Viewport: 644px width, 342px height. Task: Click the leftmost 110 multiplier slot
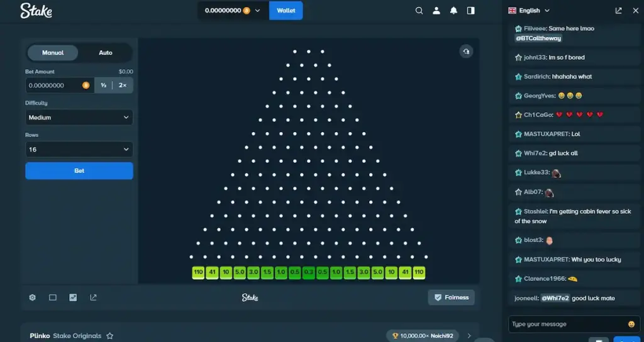[x=198, y=272]
